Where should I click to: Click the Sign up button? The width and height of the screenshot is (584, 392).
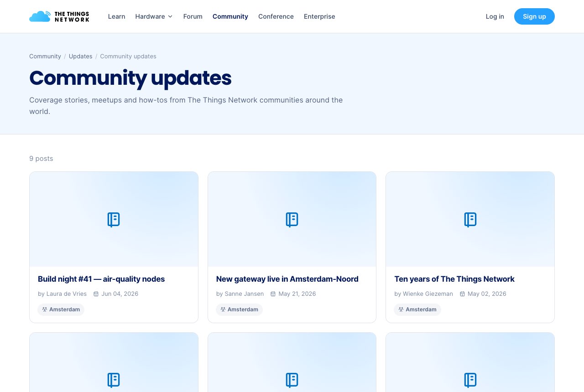pos(534,16)
